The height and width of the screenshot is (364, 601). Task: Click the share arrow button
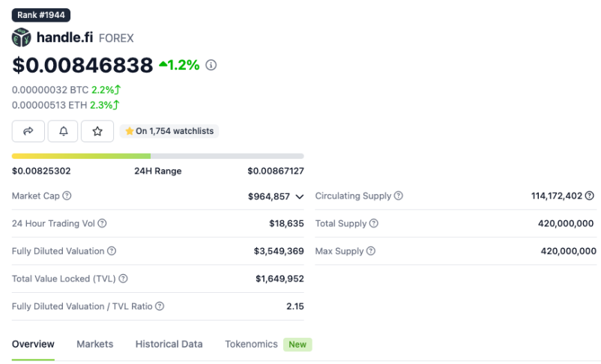click(x=28, y=131)
